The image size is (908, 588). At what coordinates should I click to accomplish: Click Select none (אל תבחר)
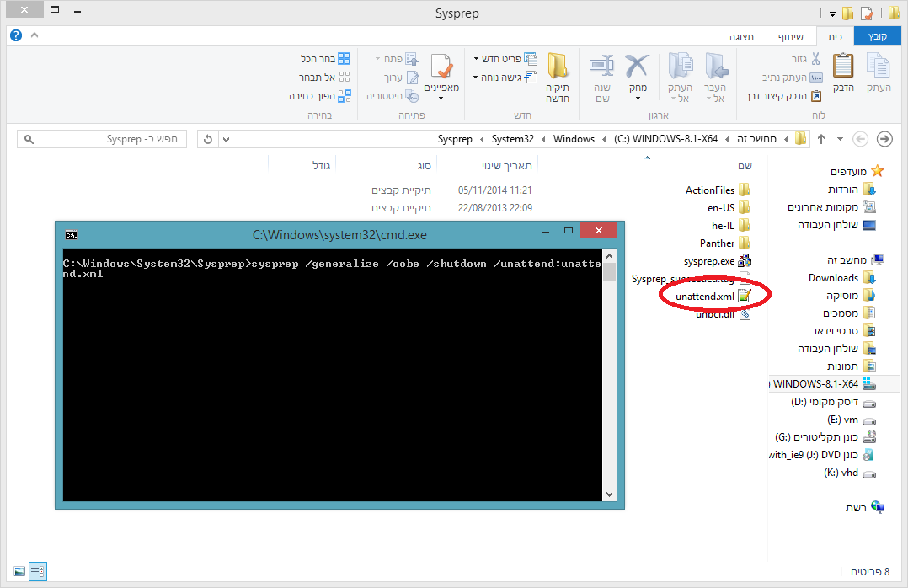pos(324,77)
